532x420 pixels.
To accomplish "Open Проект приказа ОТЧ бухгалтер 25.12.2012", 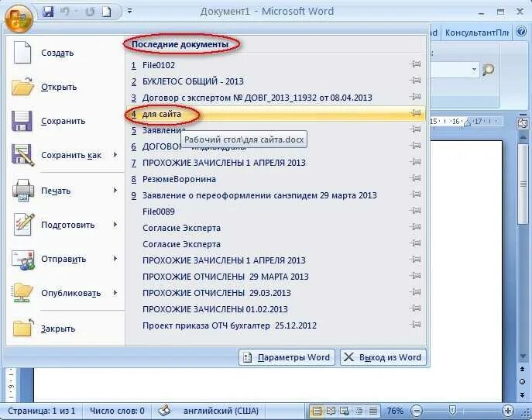I will coord(276,325).
